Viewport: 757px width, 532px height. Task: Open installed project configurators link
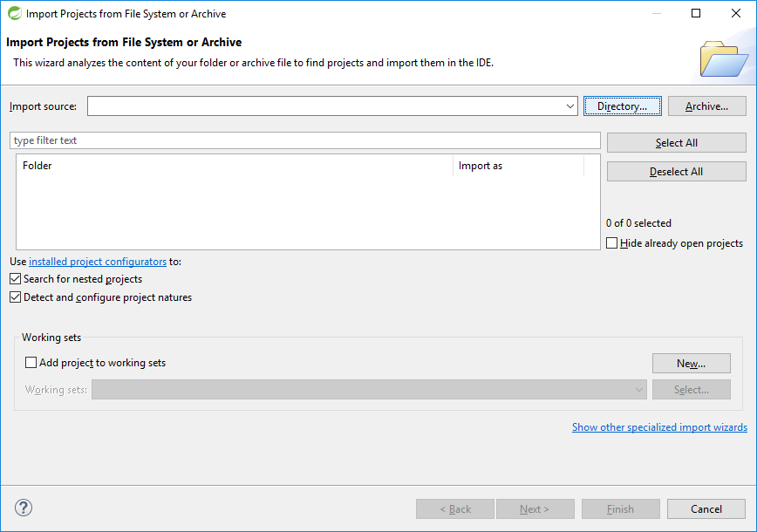(98, 262)
